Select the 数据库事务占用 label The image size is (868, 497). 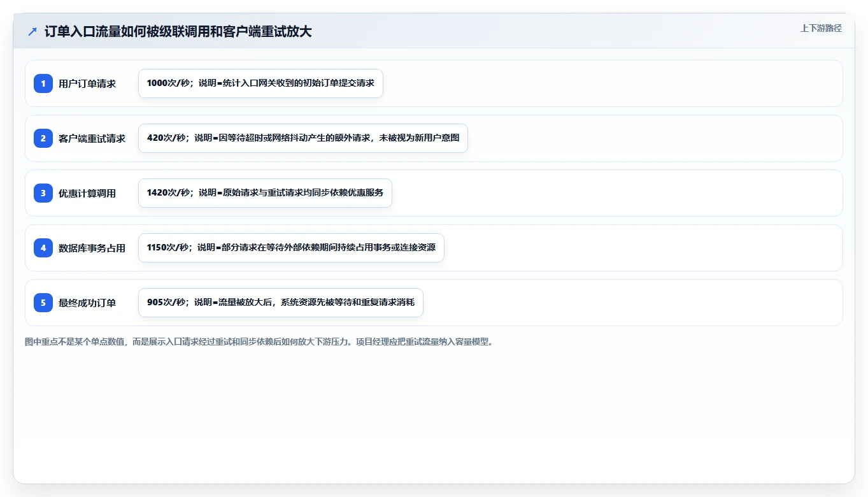pos(92,248)
